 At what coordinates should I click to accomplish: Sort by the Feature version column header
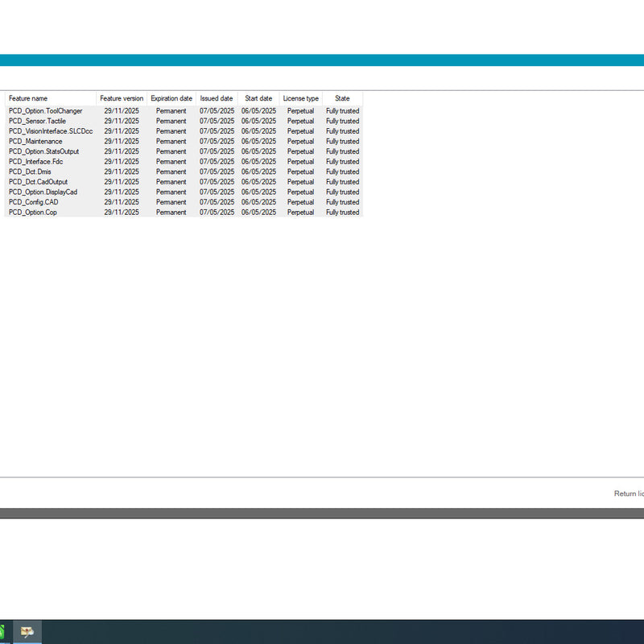[x=122, y=98]
